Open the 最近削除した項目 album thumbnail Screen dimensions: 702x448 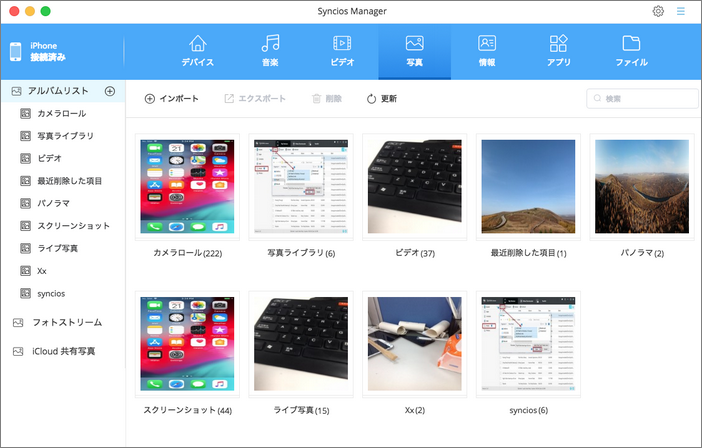[528, 186]
